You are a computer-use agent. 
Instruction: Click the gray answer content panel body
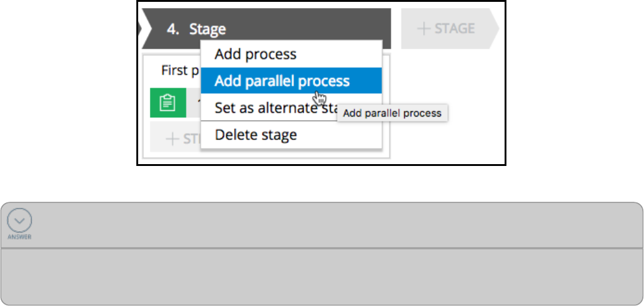tap(321, 276)
